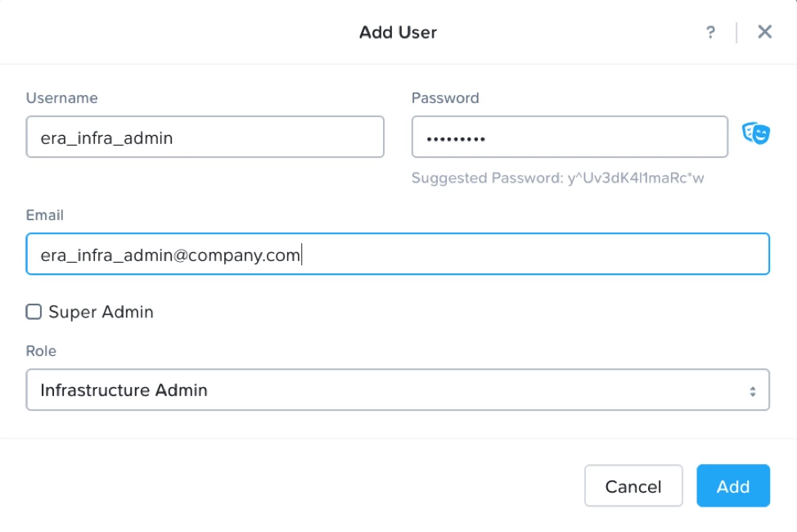Open the Infrastructure Admin role dropdown

[x=398, y=390]
